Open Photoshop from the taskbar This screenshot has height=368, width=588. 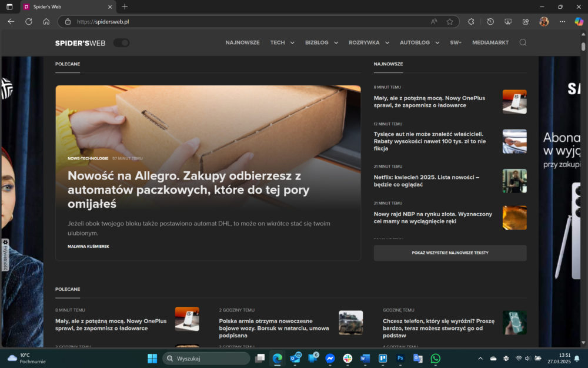(x=400, y=359)
